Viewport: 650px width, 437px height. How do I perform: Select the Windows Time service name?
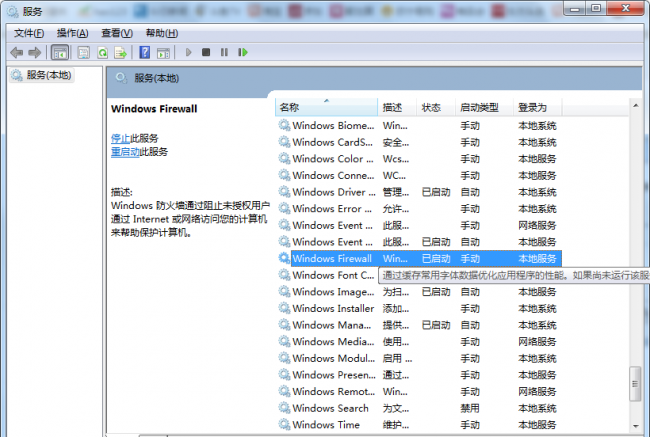pyautogui.click(x=326, y=425)
